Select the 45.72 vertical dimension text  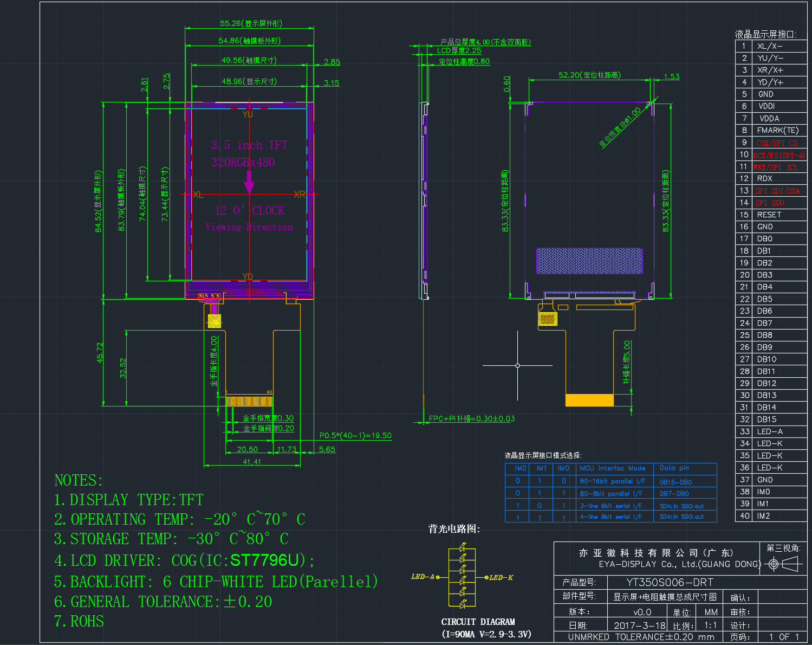point(100,352)
